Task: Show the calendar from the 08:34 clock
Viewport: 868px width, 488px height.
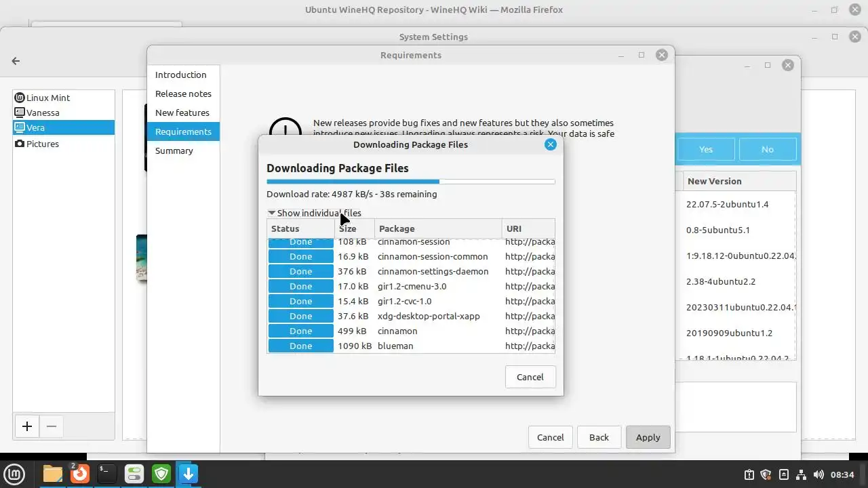Action: 842,474
